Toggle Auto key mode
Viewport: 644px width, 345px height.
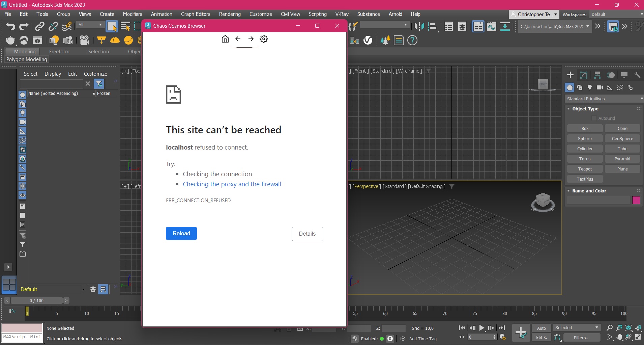(541, 328)
